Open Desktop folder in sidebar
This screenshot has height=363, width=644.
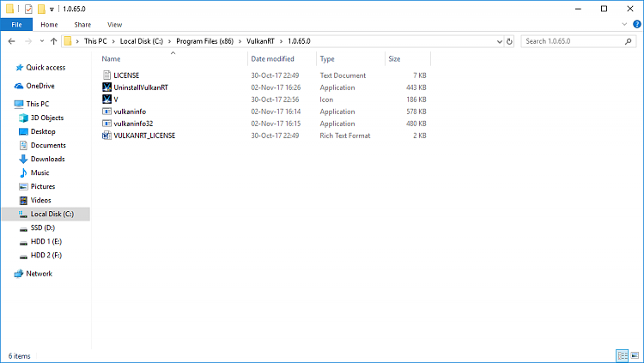point(43,131)
